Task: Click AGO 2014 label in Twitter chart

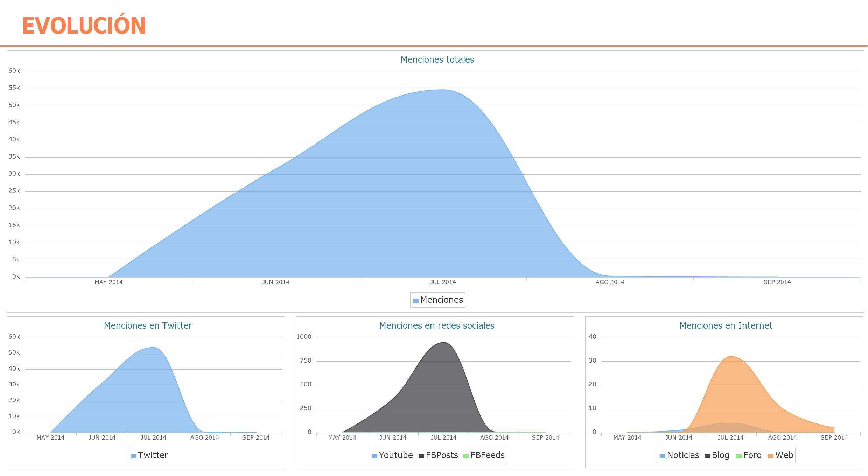Action: [204, 438]
